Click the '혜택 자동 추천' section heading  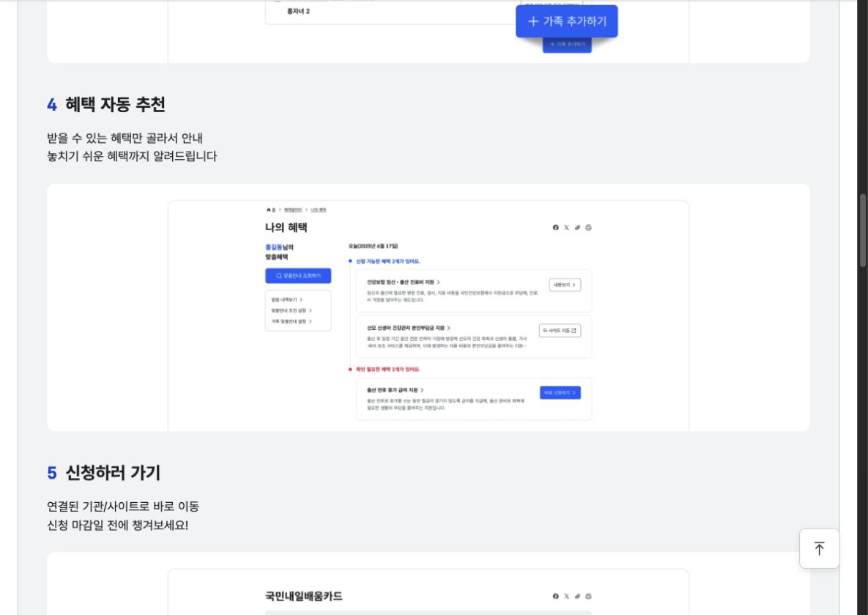point(115,104)
